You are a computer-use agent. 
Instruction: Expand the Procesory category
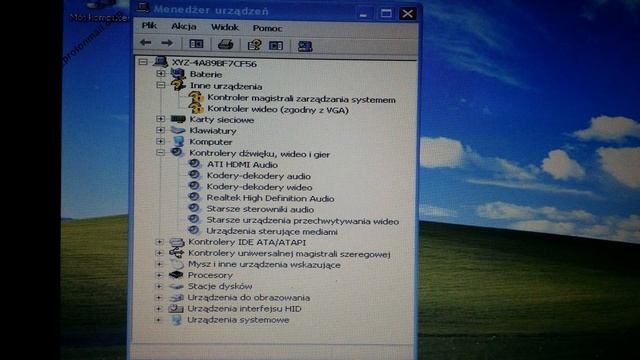click(x=159, y=275)
